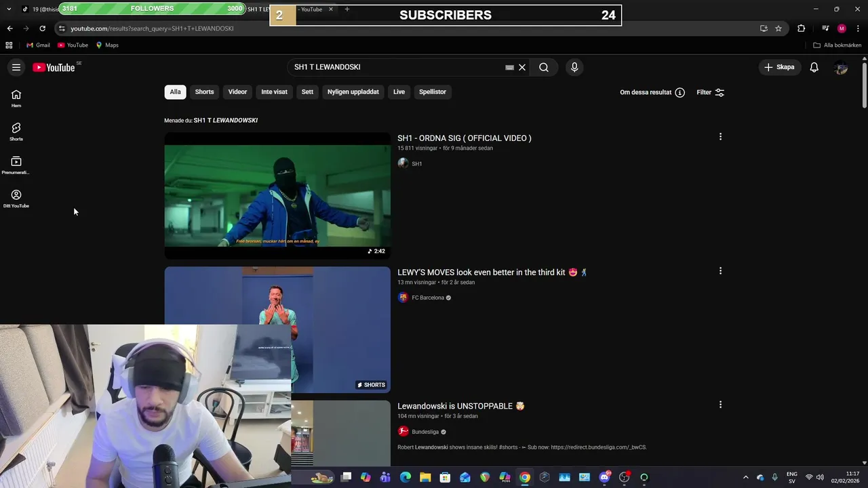Viewport: 868px width, 488px height.
Task: Open Om dessa resultat info
Action: (652, 92)
